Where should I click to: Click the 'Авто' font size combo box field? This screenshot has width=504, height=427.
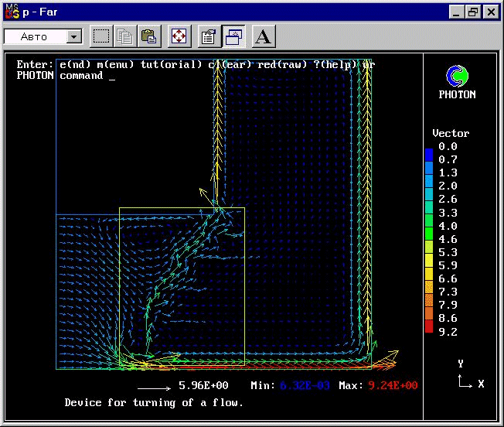(34, 36)
